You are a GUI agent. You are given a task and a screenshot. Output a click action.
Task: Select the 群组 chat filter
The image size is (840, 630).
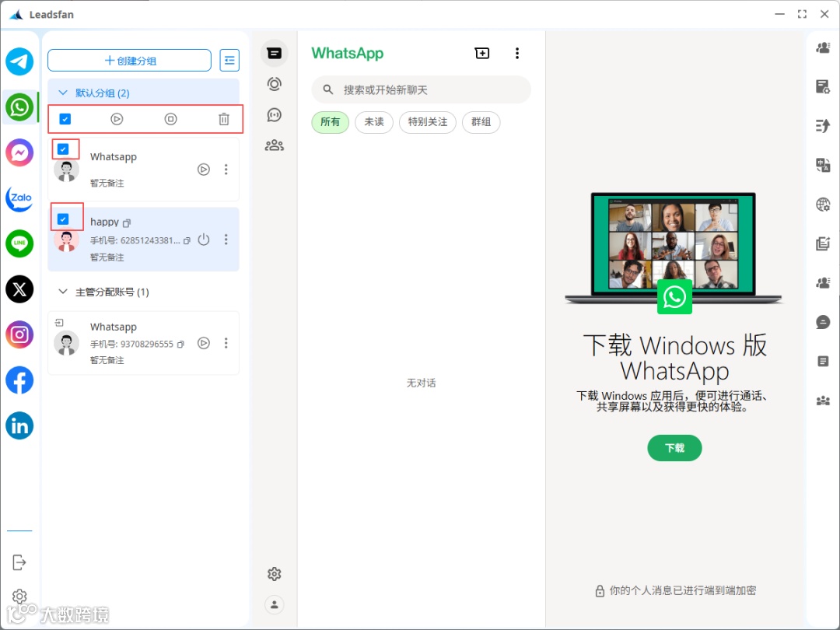click(x=481, y=122)
